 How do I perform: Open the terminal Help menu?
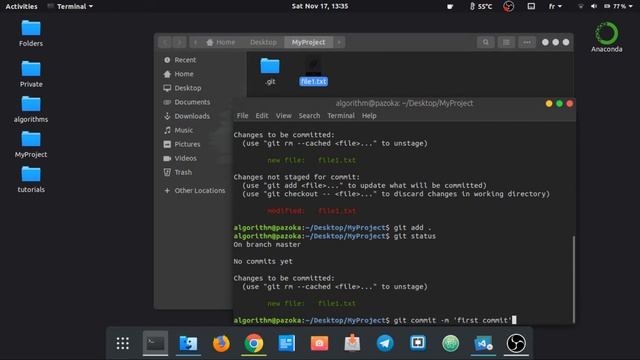point(369,116)
